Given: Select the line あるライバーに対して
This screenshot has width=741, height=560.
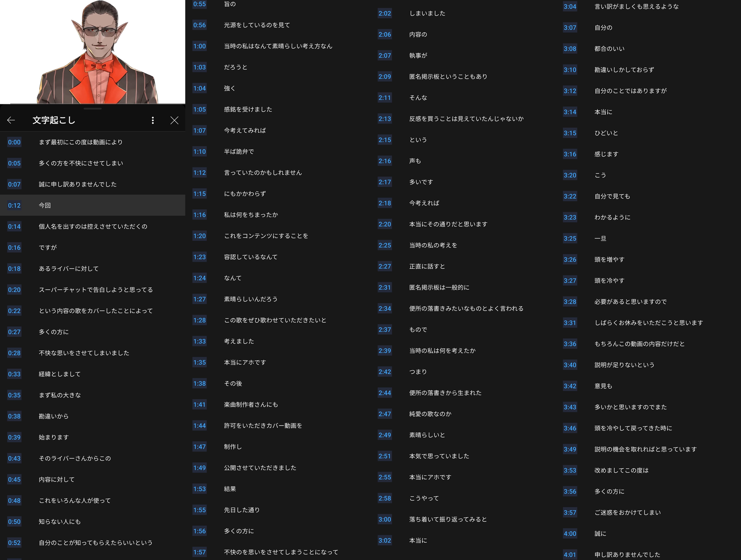Looking at the screenshot, I should 69,269.
